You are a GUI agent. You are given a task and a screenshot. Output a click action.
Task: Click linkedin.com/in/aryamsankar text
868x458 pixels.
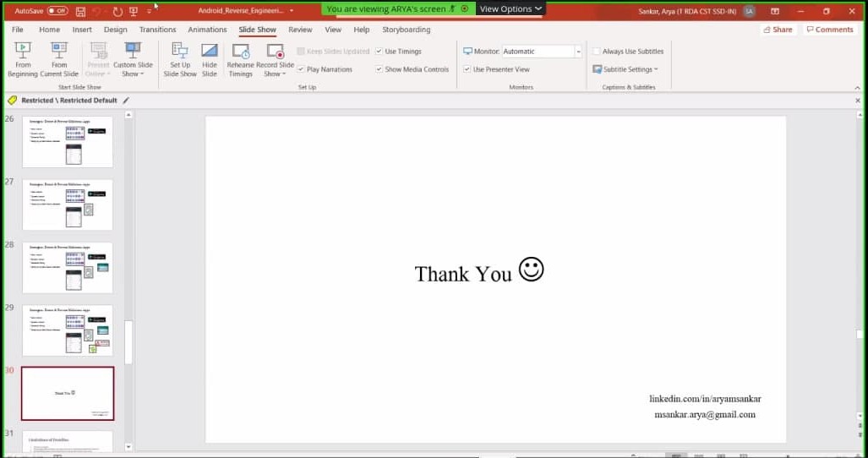point(705,398)
